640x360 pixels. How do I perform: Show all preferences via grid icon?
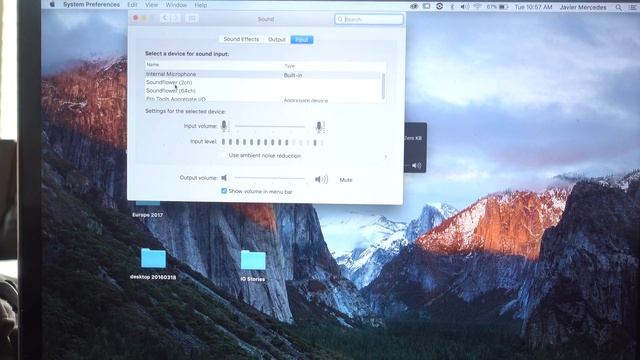coord(192,18)
